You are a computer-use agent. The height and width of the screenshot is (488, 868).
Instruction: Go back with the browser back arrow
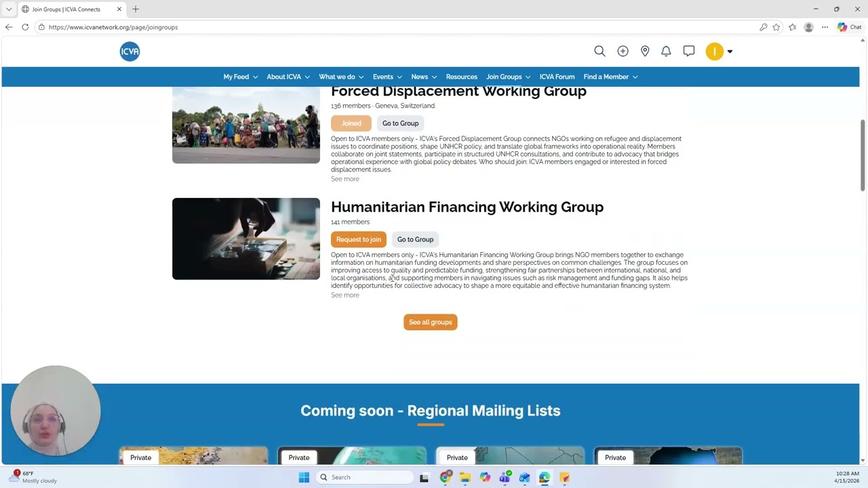point(9,27)
